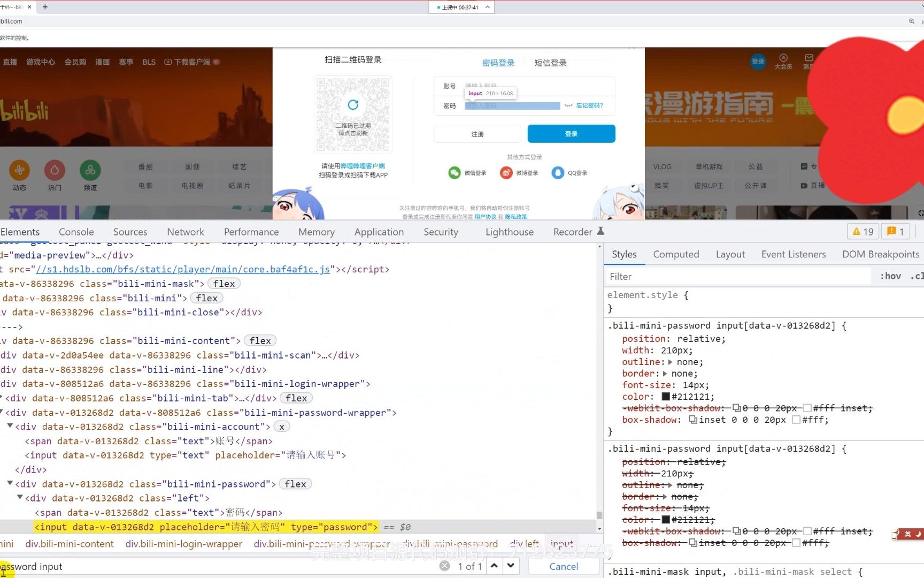This screenshot has height=578, width=924.
Task: Expand outline shorthand in overridden second rule
Action: [671, 485]
